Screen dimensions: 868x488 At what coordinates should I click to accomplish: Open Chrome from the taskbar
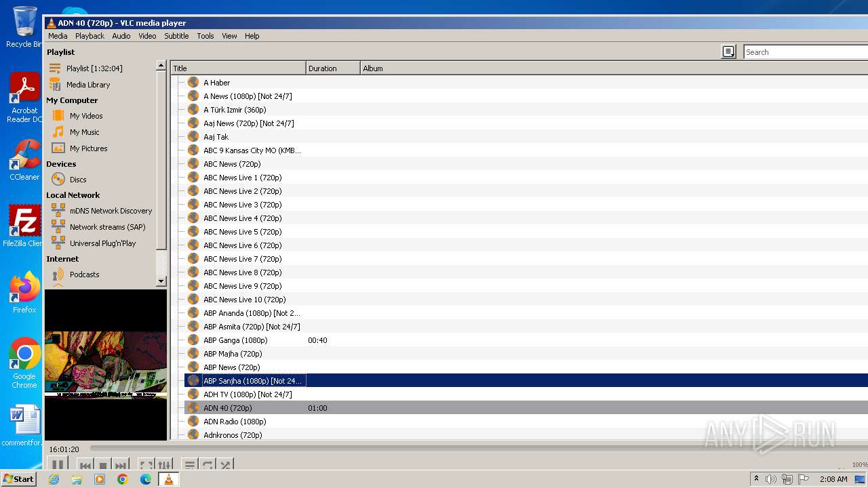(x=123, y=479)
